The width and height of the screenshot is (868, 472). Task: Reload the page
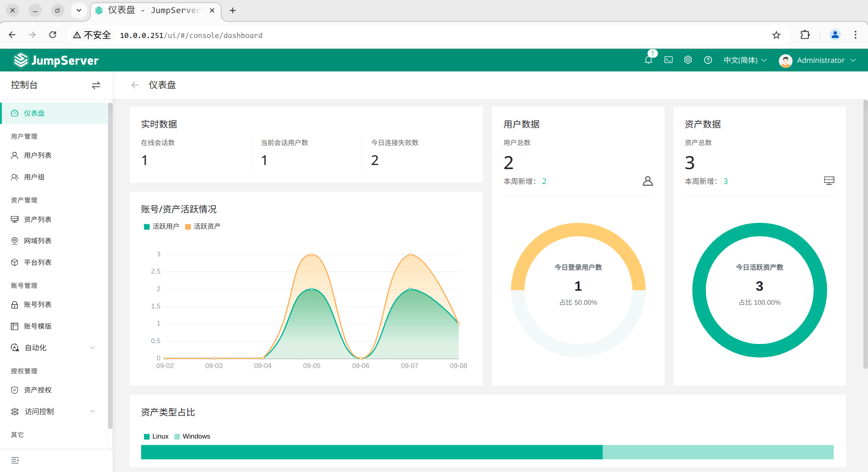(53, 35)
